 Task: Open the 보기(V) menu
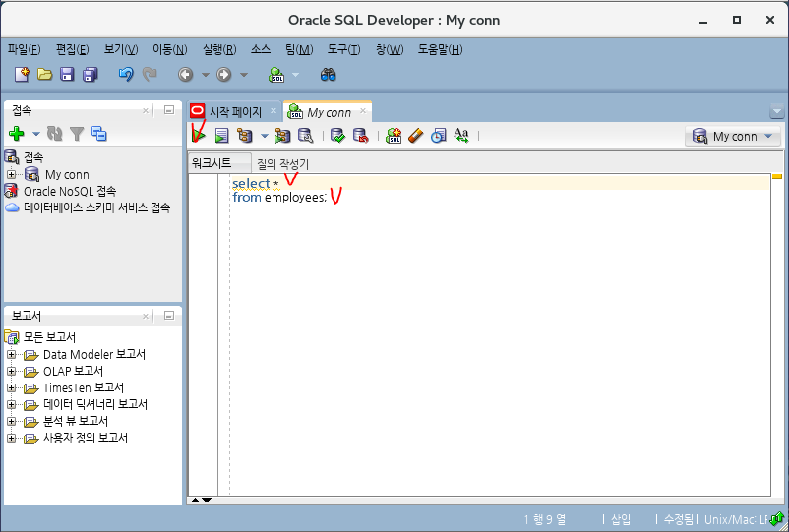click(x=121, y=50)
